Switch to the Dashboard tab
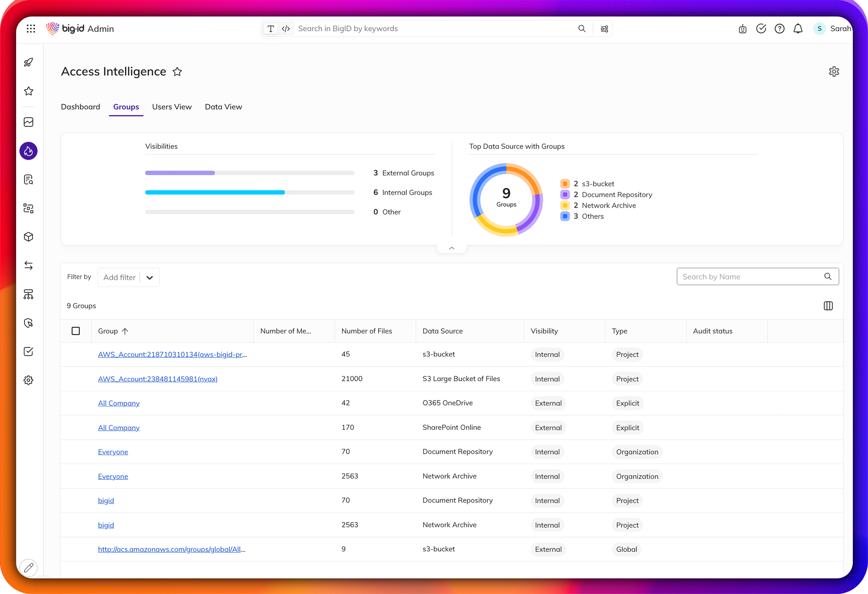The width and height of the screenshot is (868, 594). click(80, 107)
